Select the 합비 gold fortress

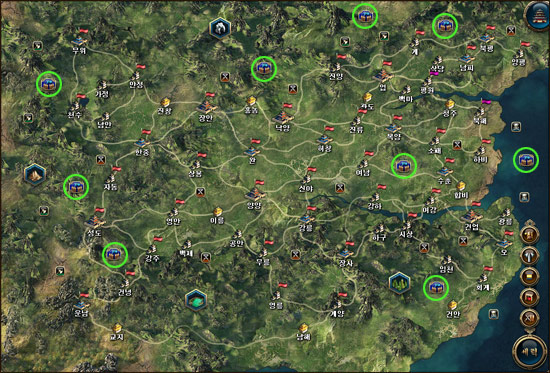pyautogui.click(x=461, y=186)
